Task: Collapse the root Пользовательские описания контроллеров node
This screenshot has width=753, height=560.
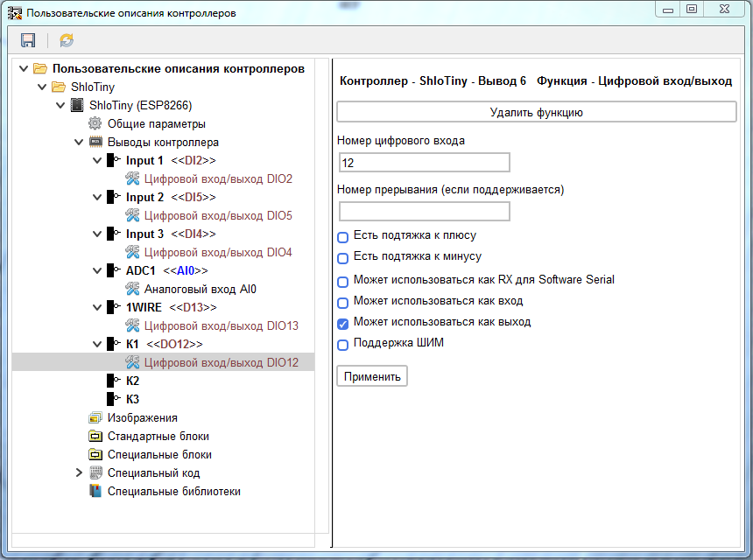Action: click(x=24, y=68)
